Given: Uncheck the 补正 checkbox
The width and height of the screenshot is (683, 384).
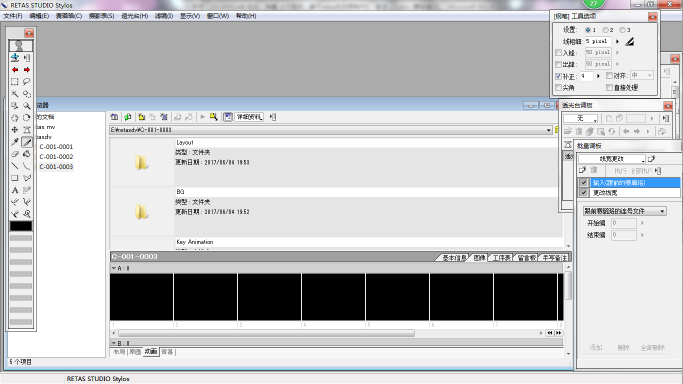Looking at the screenshot, I should (x=558, y=76).
